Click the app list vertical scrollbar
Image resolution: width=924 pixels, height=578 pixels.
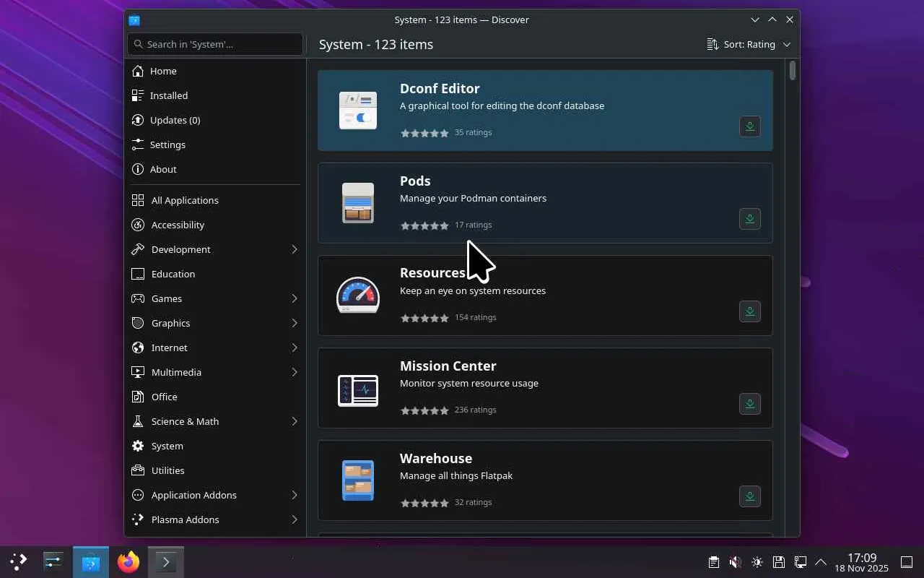793,70
